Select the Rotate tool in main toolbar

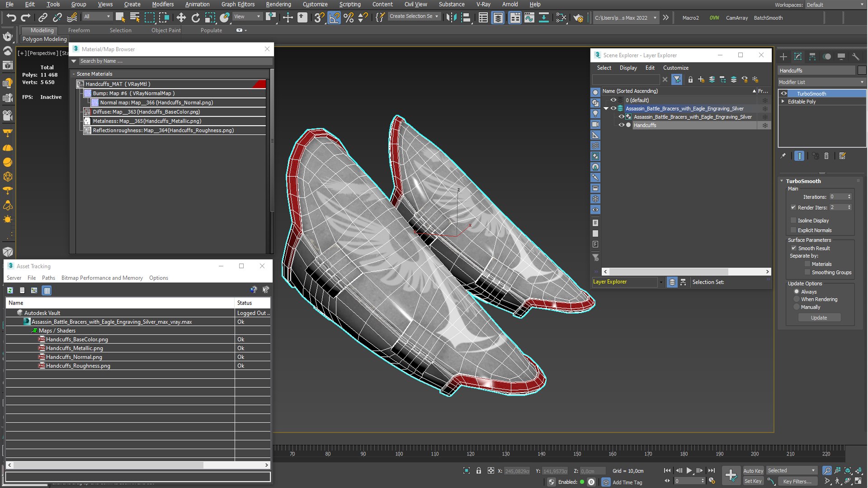point(195,18)
